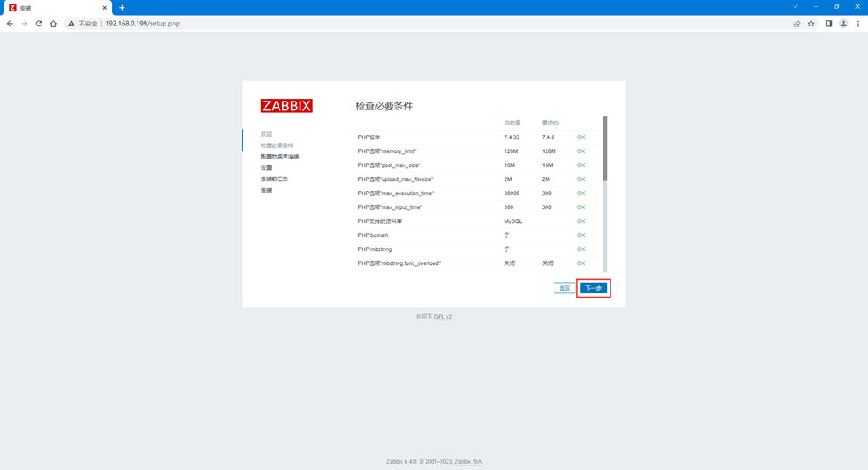The width and height of the screenshot is (868, 470).
Task: Select the 安装前汇总 setup step
Action: click(x=274, y=179)
